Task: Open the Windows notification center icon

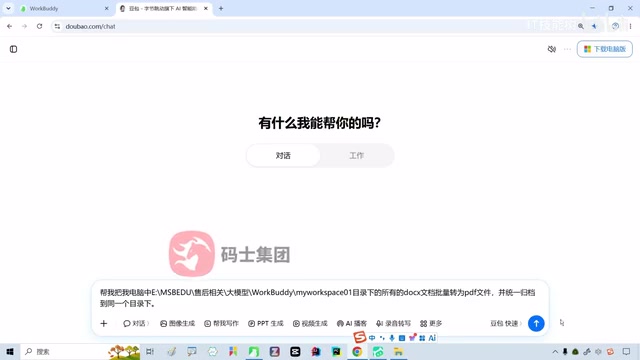Action: (626, 351)
